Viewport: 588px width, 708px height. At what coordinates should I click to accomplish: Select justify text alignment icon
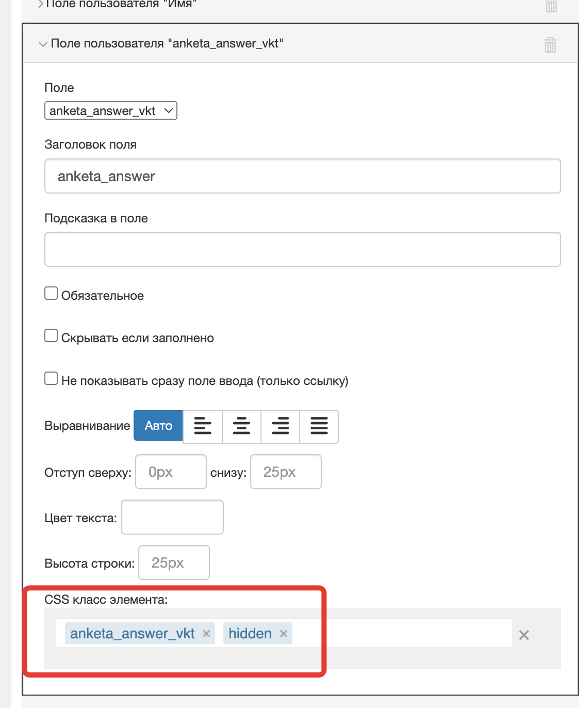click(x=319, y=426)
